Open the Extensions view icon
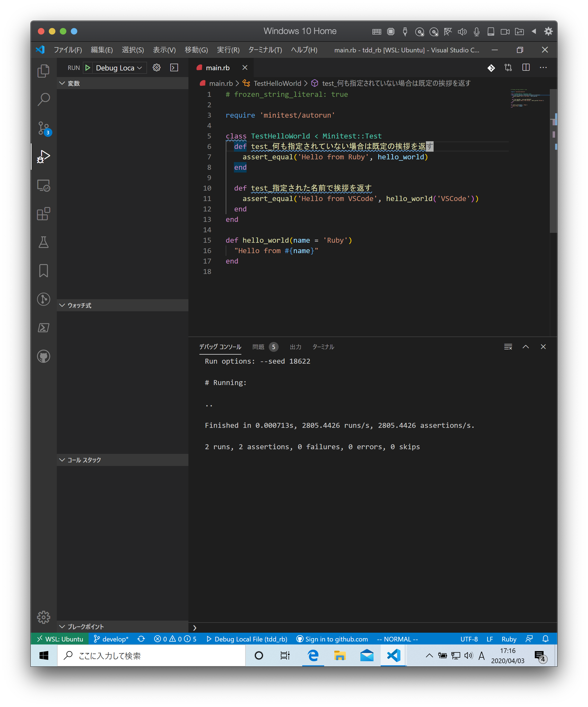This screenshot has width=588, height=707. 43,214
